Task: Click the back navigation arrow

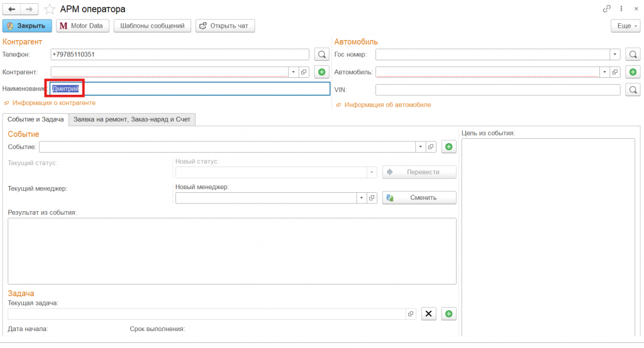Action: pyautogui.click(x=12, y=9)
